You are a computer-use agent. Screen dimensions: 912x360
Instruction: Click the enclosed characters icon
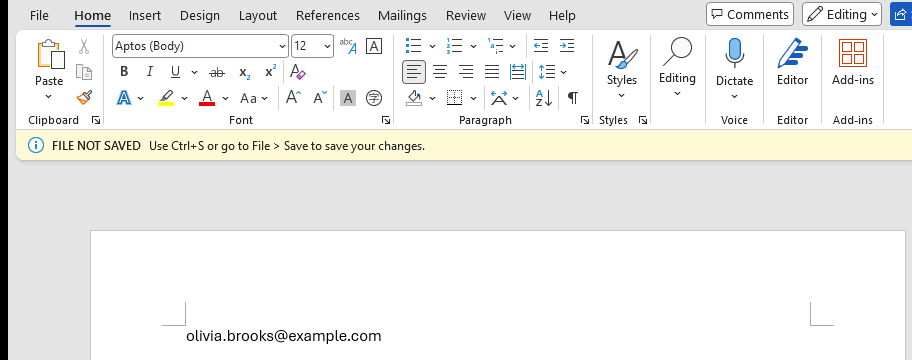(374, 98)
